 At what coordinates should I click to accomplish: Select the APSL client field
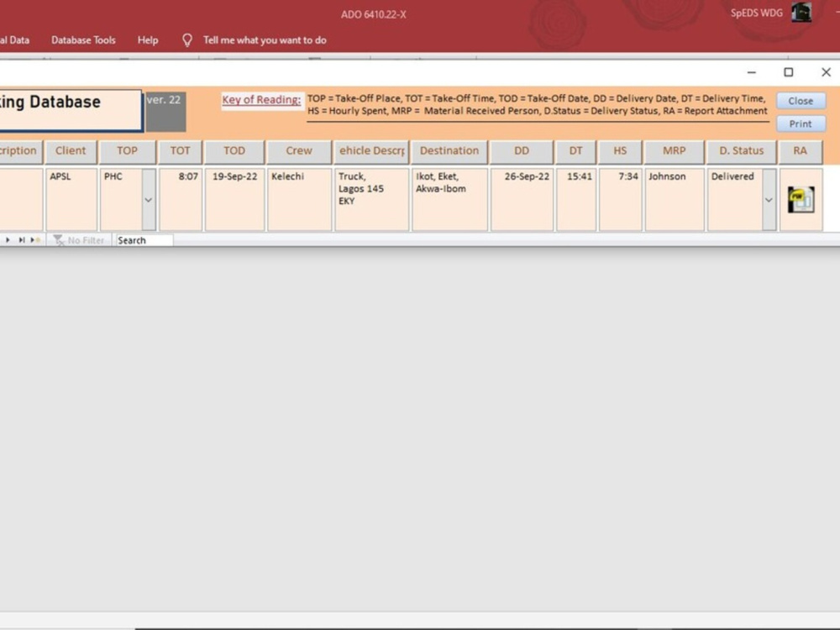pos(71,200)
